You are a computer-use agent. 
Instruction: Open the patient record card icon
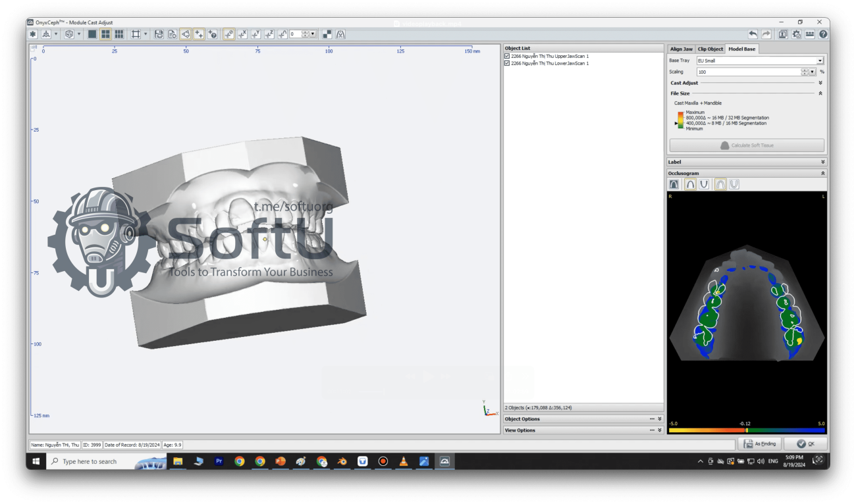tap(783, 34)
